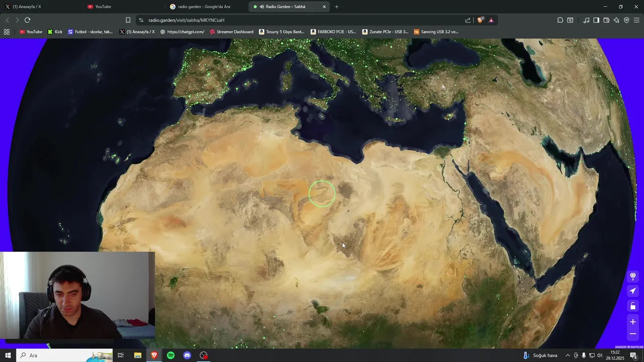Viewport: 644px width, 362px height.
Task: Click the Brave Shields lion icon
Action: click(x=480, y=20)
